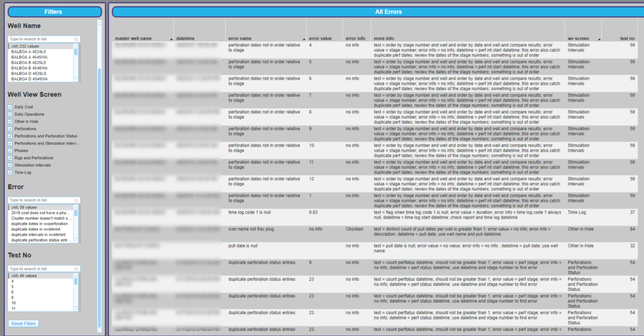The width and height of the screenshot is (644, 336).
Task: Select test number 4 in Test No list
Action: click(x=41, y=281)
